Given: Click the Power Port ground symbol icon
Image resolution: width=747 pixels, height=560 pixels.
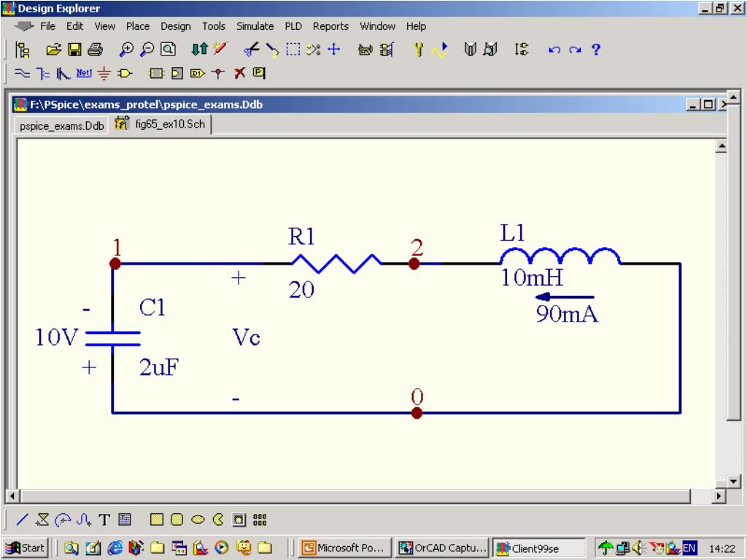Looking at the screenshot, I should [x=104, y=74].
